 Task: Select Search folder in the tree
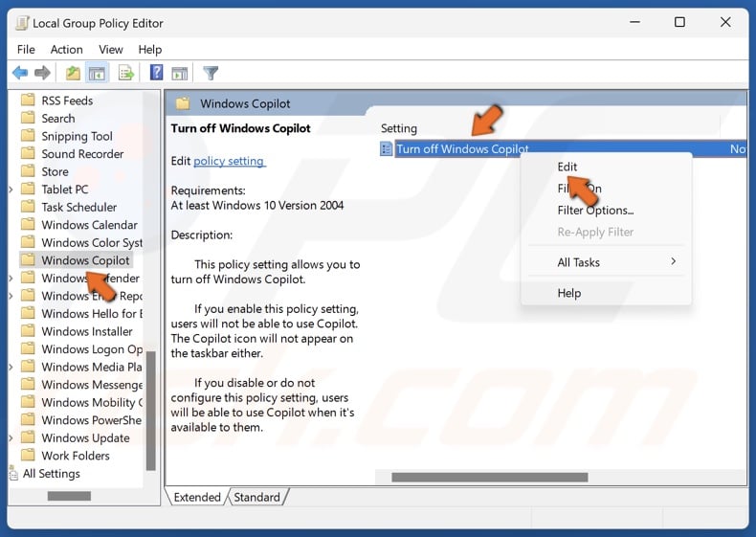(57, 118)
